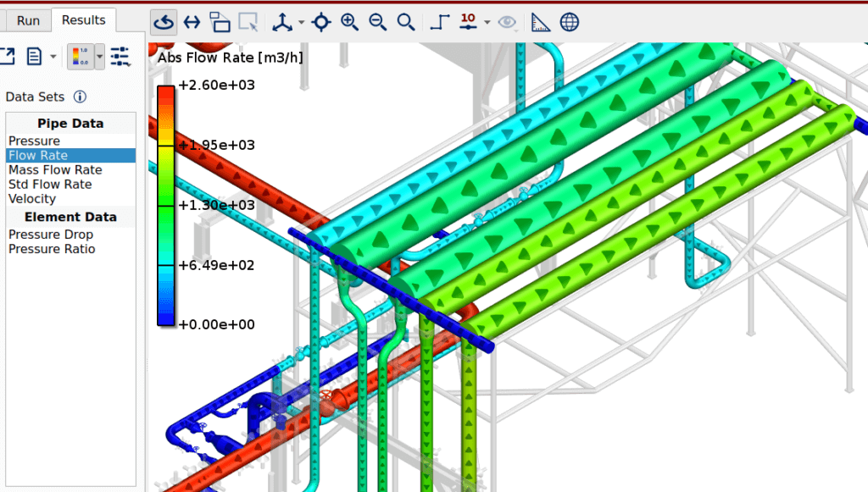Toggle the pipe node markers display
868x492 pixels.
[x=438, y=22]
